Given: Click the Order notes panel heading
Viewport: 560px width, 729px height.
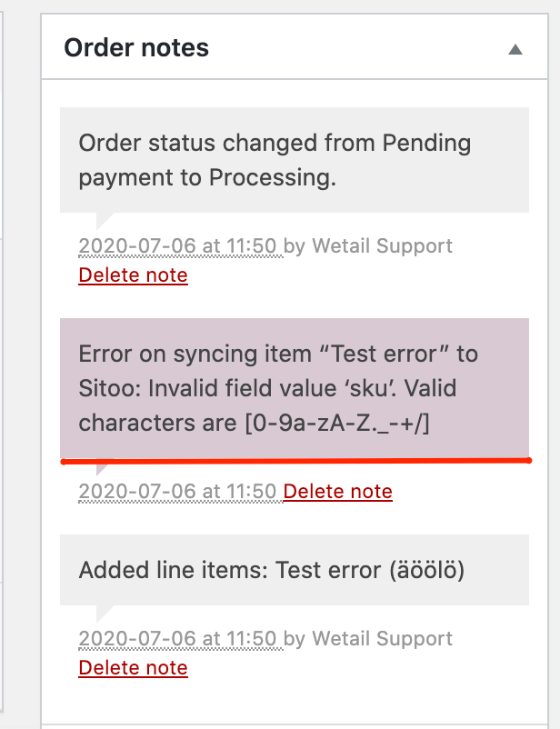Looking at the screenshot, I should 136,48.
